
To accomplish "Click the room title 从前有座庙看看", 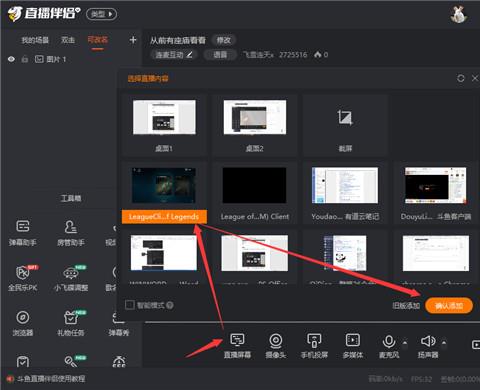I will click(178, 40).
